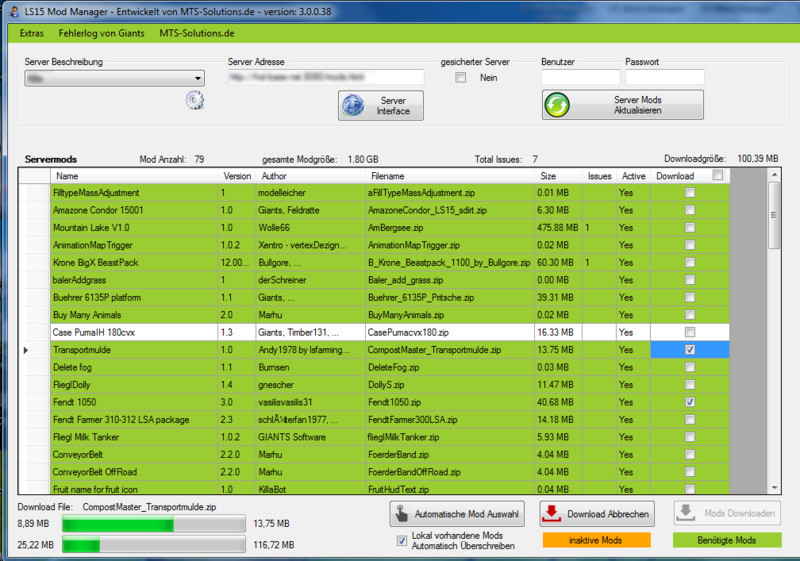Viewport: 800px width, 561px height.
Task: Toggle Lokal vorhandene Mods Automatisch Überschreiben checkbox
Action: point(402,540)
